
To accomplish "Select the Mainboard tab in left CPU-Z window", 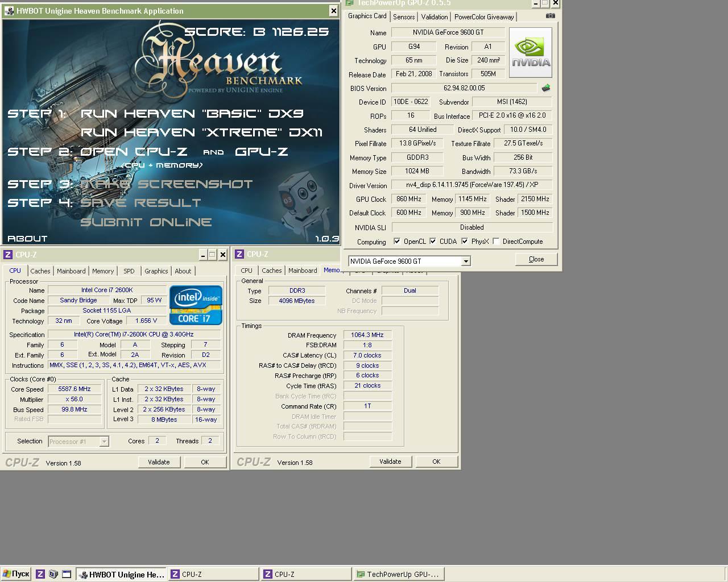I will [71, 271].
